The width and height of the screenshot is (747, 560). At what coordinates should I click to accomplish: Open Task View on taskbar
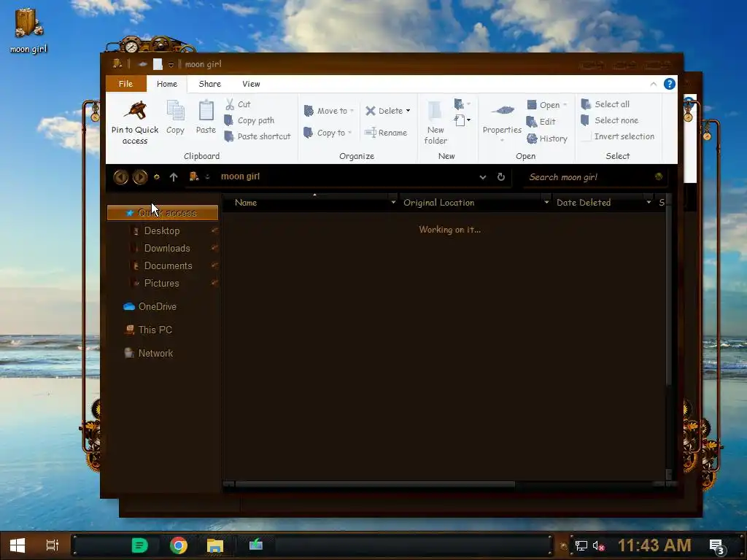(53, 545)
